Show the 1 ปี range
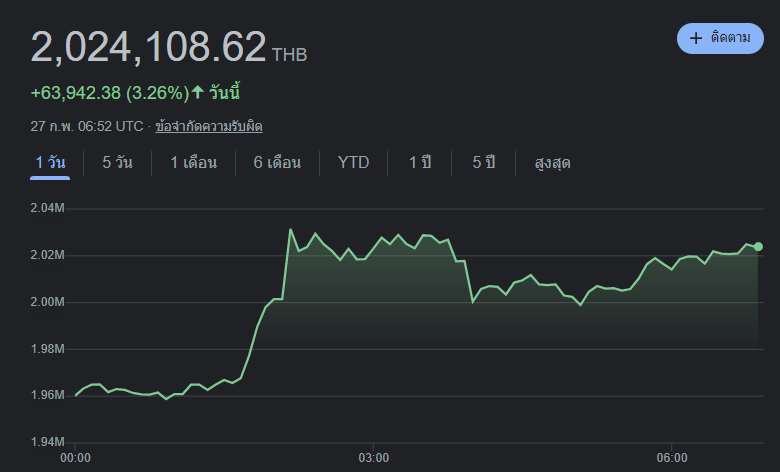780x472 pixels. (420, 163)
